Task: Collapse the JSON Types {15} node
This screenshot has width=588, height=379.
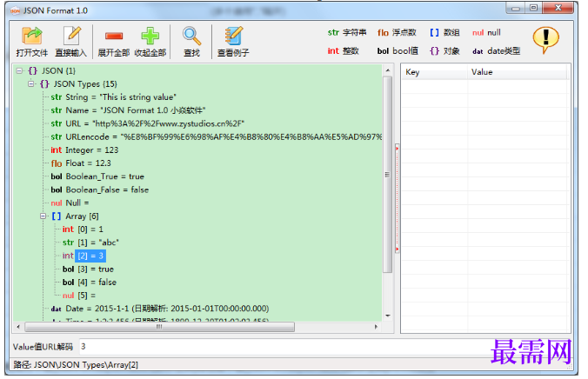Action: [31, 83]
